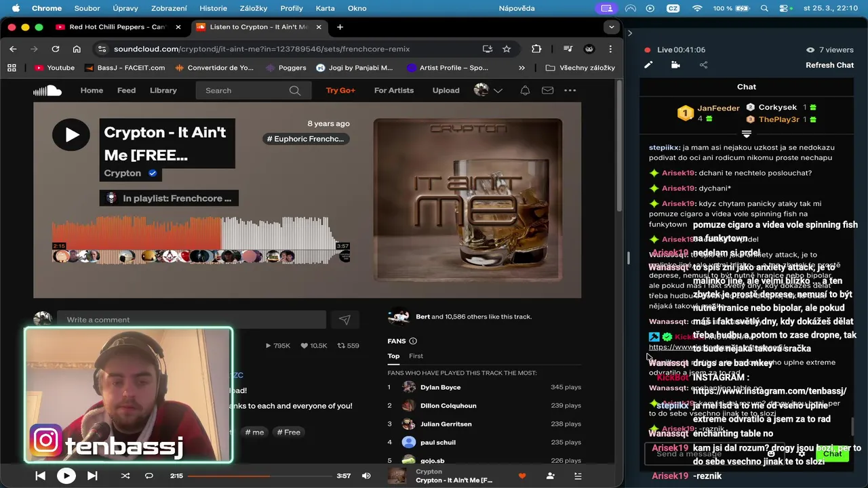Expand the gifters leaderboard arrow under JanFeeder
The width and height of the screenshot is (868, 488).
point(747,134)
